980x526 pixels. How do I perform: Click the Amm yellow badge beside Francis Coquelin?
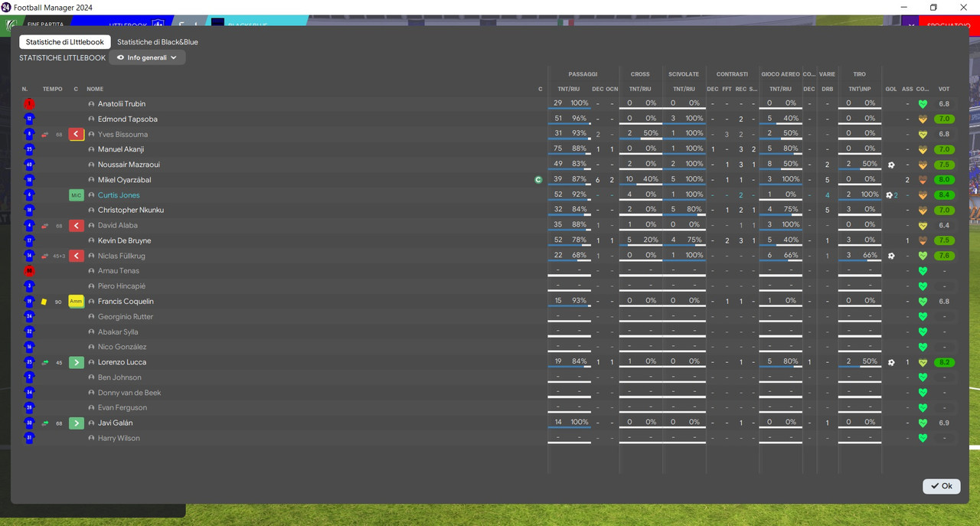(76, 302)
